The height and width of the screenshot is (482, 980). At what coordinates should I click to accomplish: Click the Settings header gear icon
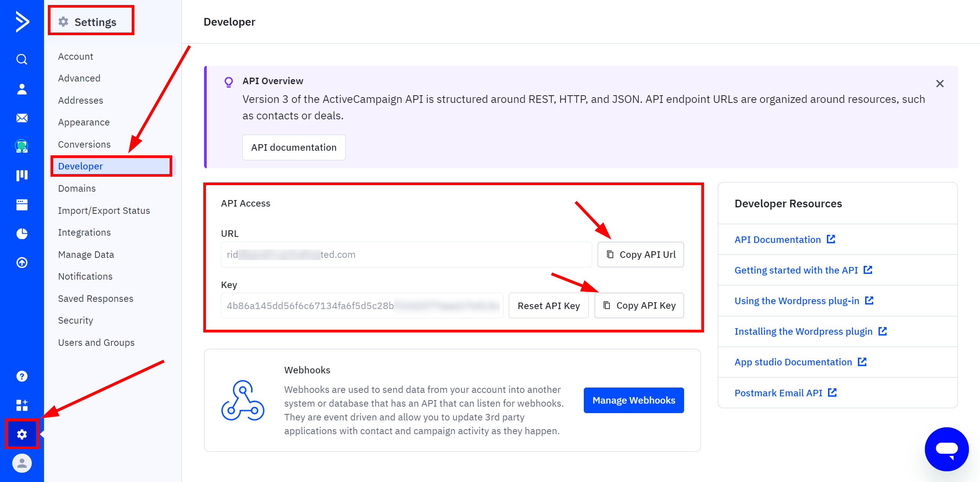[63, 22]
